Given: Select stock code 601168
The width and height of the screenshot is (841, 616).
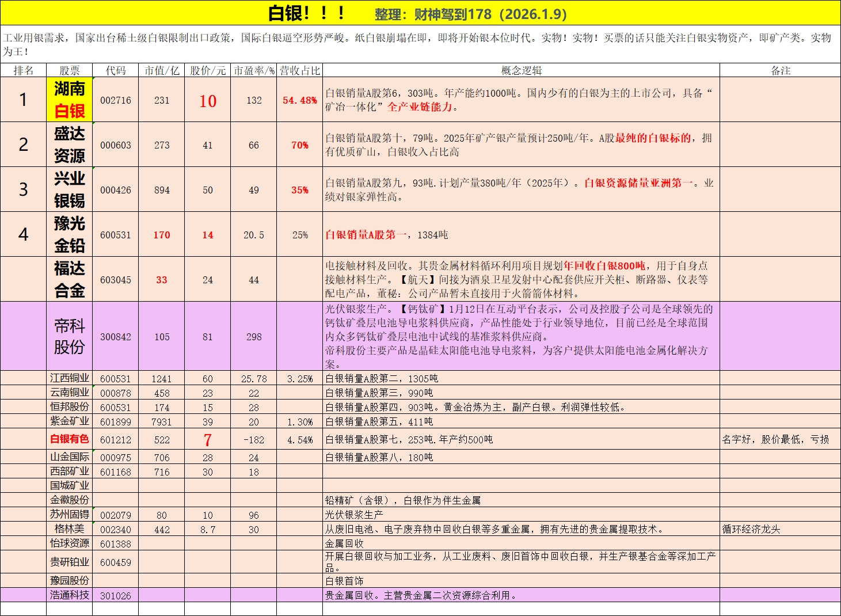Looking at the screenshot, I should [x=116, y=472].
